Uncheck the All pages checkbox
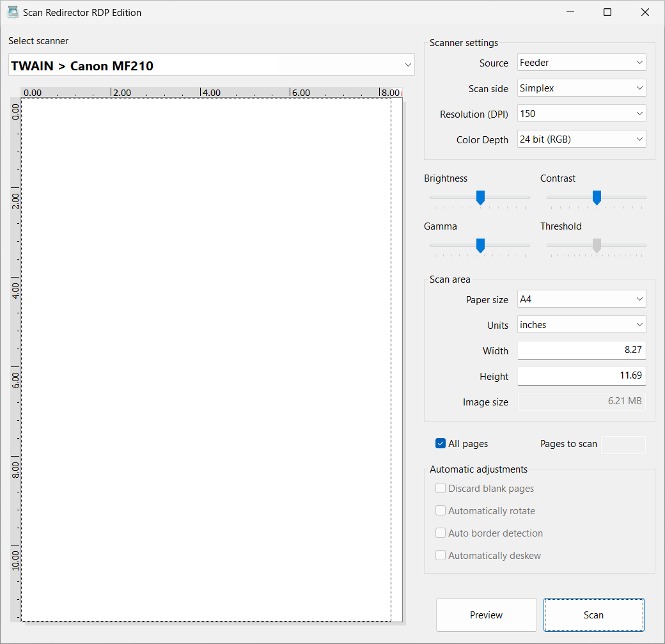The width and height of the screenshot is (665, 644). [x=441, y=444]
